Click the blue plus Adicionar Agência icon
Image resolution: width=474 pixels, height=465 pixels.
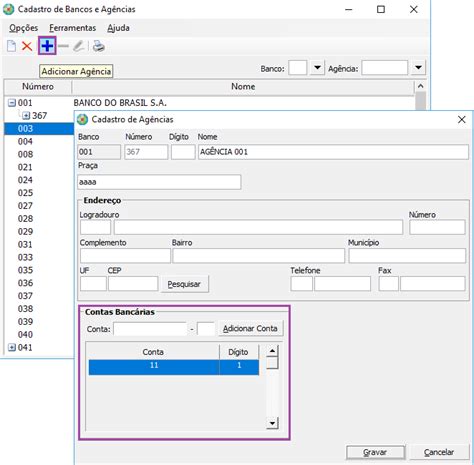(47, 46)
